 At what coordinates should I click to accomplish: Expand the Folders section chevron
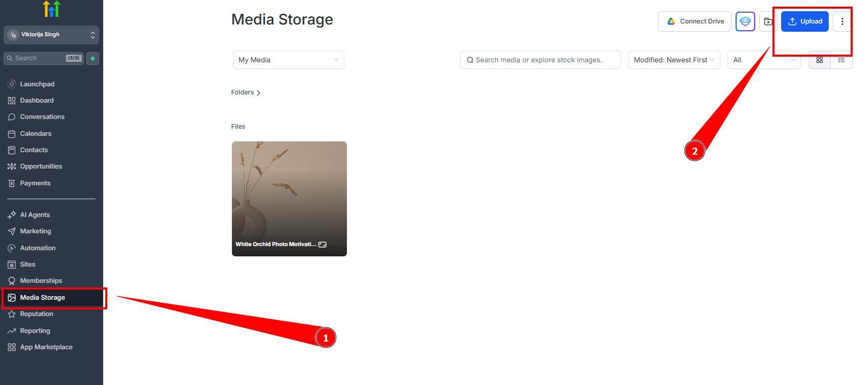259,92
